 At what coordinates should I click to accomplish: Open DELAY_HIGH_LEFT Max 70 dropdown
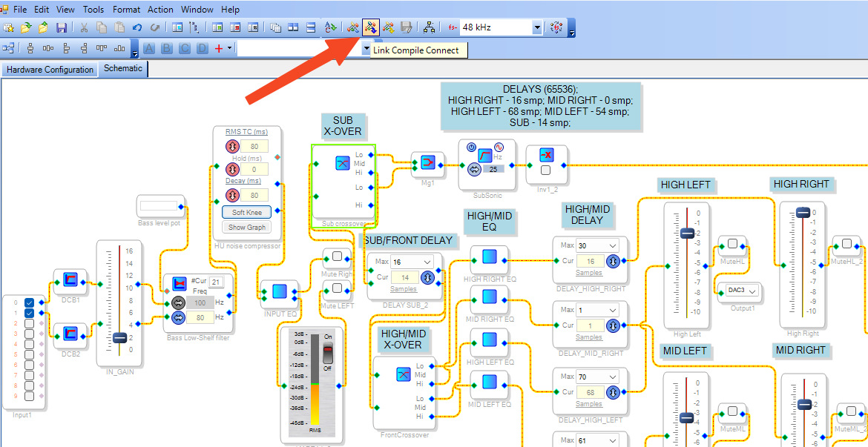coord(612,377)
